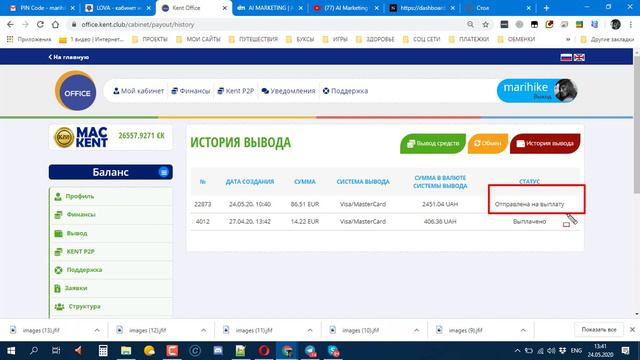
Task: Switch language with the Russian flag
Action: pos(566,57)
